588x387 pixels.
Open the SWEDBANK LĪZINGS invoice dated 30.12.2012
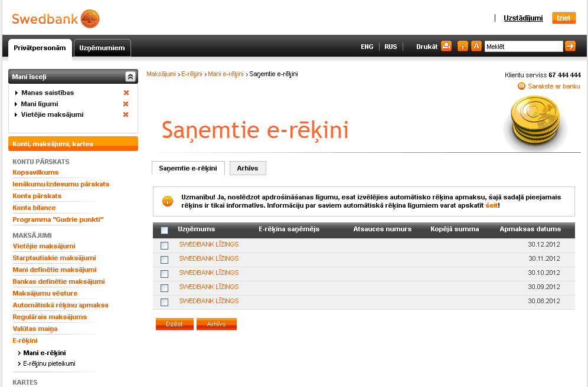[x=209, y=244]
